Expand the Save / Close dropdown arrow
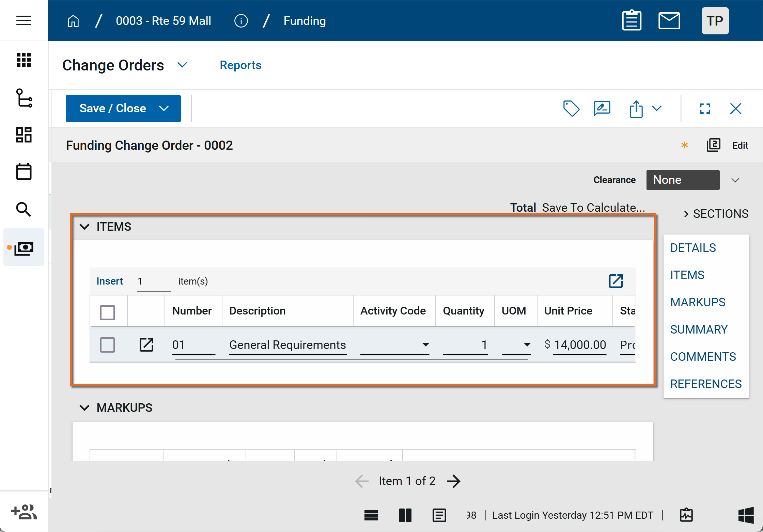The image size is (763, 532). 164,109
